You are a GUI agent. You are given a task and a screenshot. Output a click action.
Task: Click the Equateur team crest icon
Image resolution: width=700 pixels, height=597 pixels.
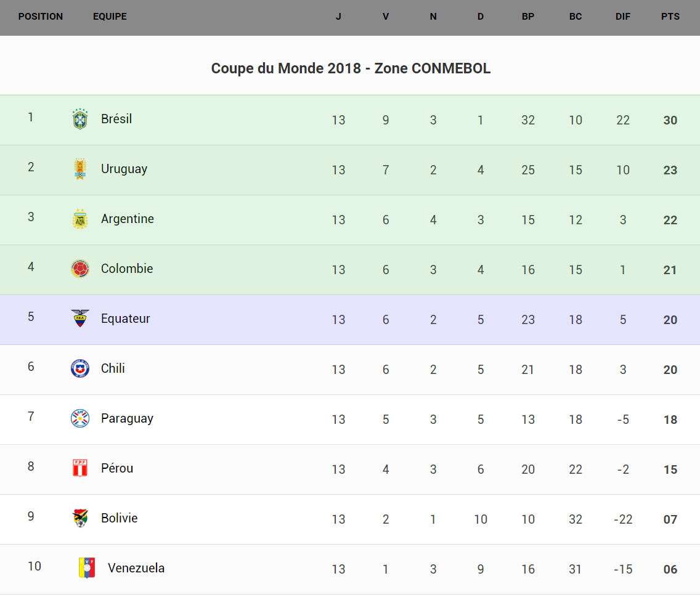(80, 319)
